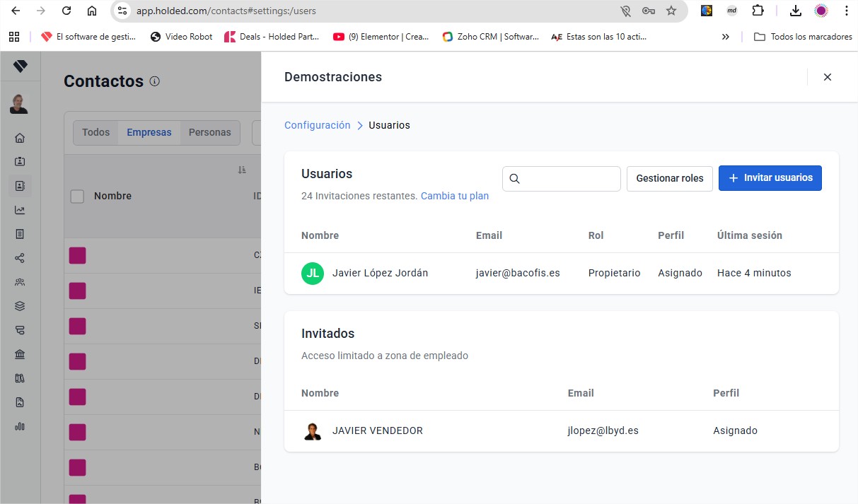Viewport: 858px width, 504px height.
Task: Click the search magnifier in the Usuarios panel
Action: tap(514, 179)
